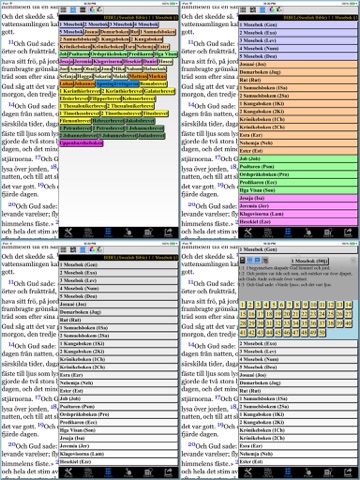Select blue index tab on gray list bottom bar
Screen dimensions: 360x480
click(108, 472)
